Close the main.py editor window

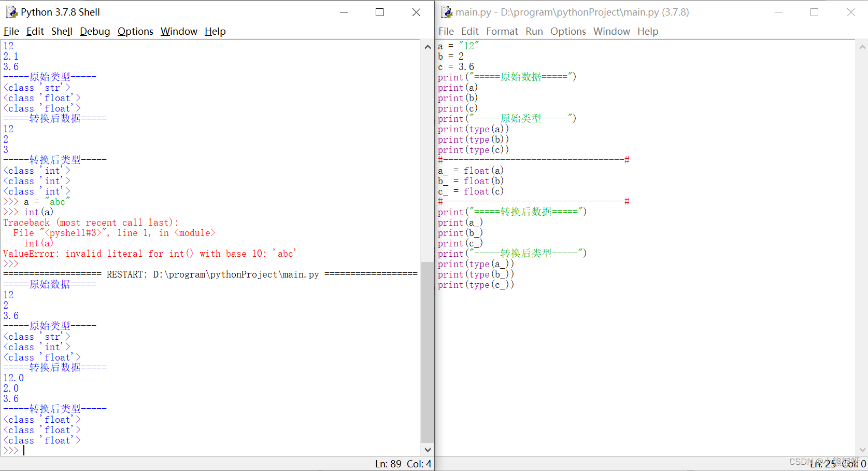point(851,12)
